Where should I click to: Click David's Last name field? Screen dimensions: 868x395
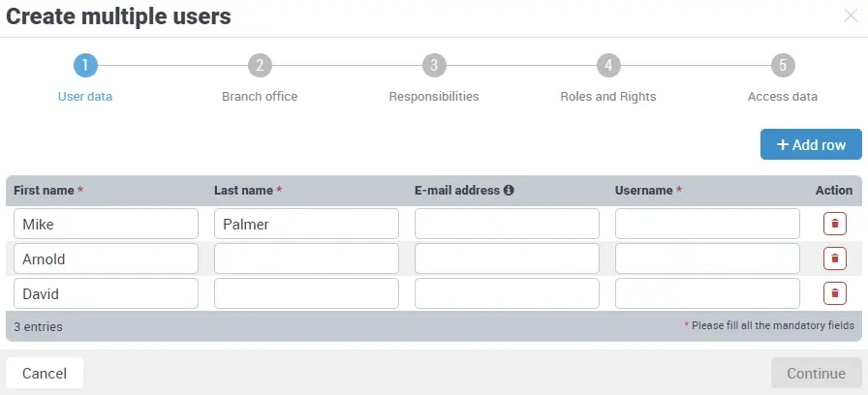pyautogui.click(x=306, y=293)
